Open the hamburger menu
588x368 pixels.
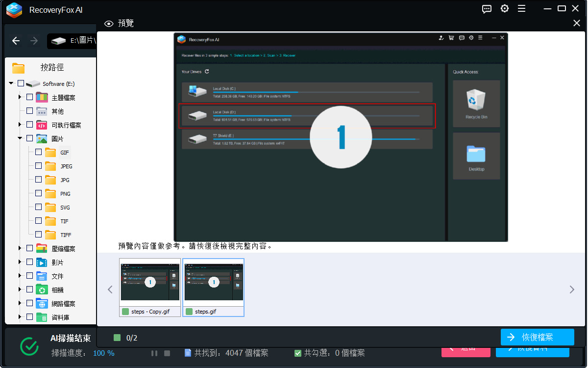pos(521,8)
